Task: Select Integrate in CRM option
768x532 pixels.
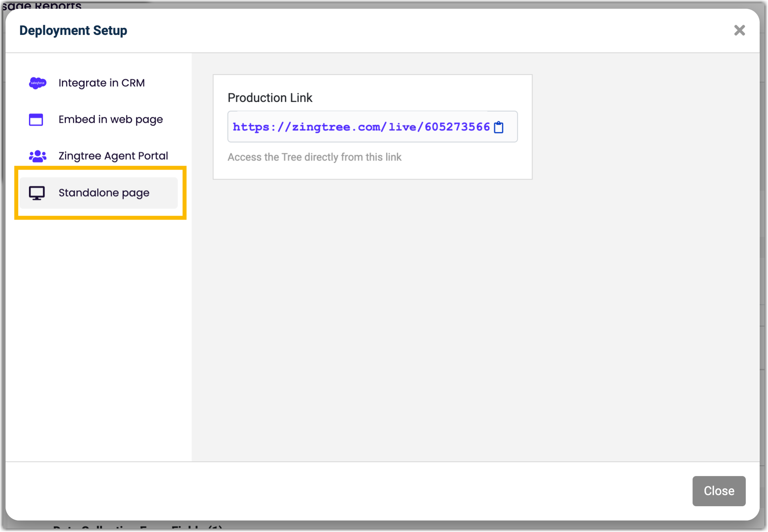Action: (x=102, y=83)
